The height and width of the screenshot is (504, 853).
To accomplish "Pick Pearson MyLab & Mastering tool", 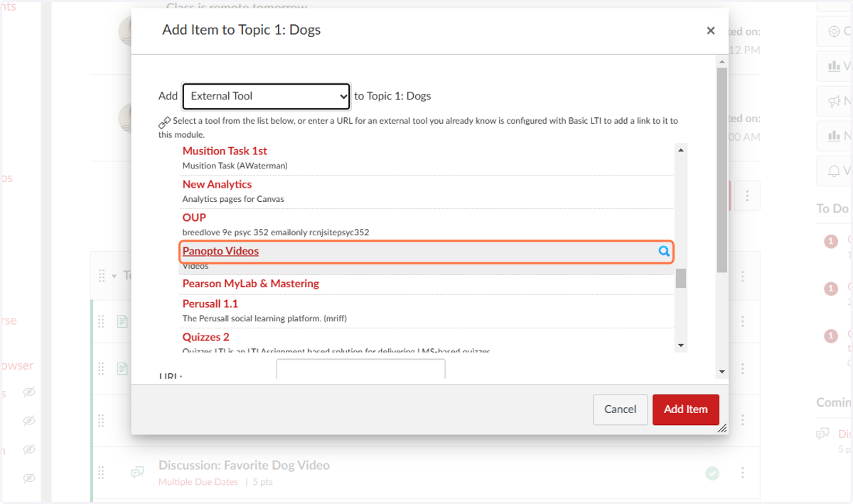I will click(x=251, y=284).
